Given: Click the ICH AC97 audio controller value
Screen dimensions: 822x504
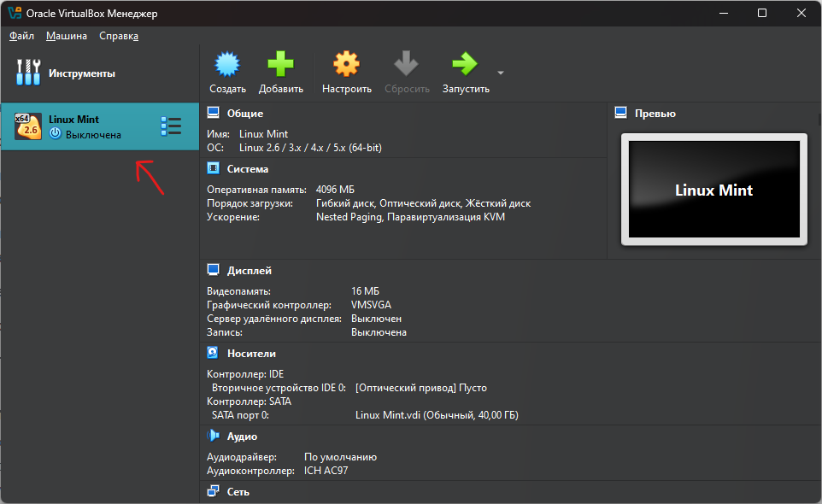Looking at the screenshot, I should (x=326, y=470).
